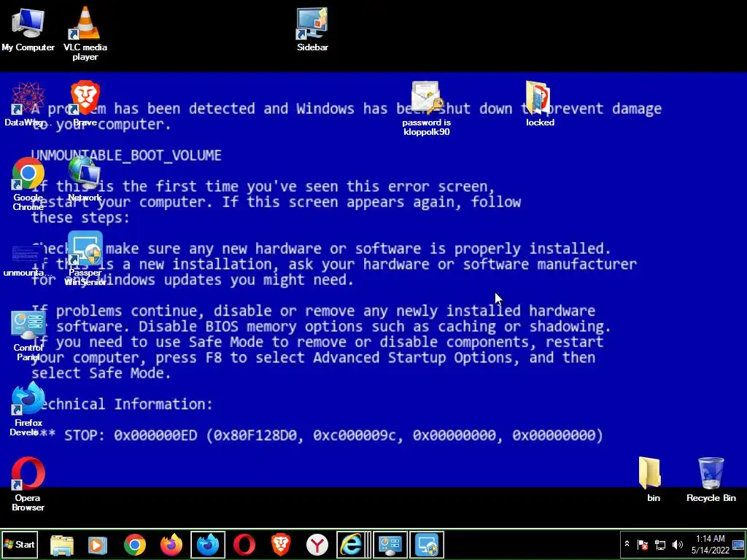
Task: Select the 'password is kloppolk90' desktop file
Action: (x=426, y=109)
